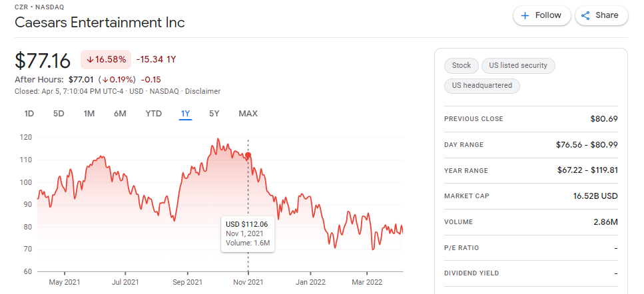Click the USD $112.06 tooltip value
Screen dimensions: 644x294
coord(247,224)
